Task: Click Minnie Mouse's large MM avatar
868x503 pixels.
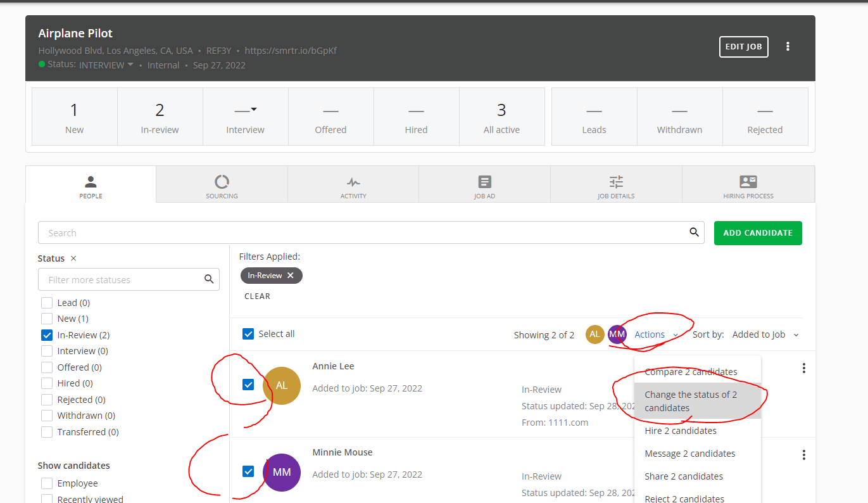Action: [282, 473]
